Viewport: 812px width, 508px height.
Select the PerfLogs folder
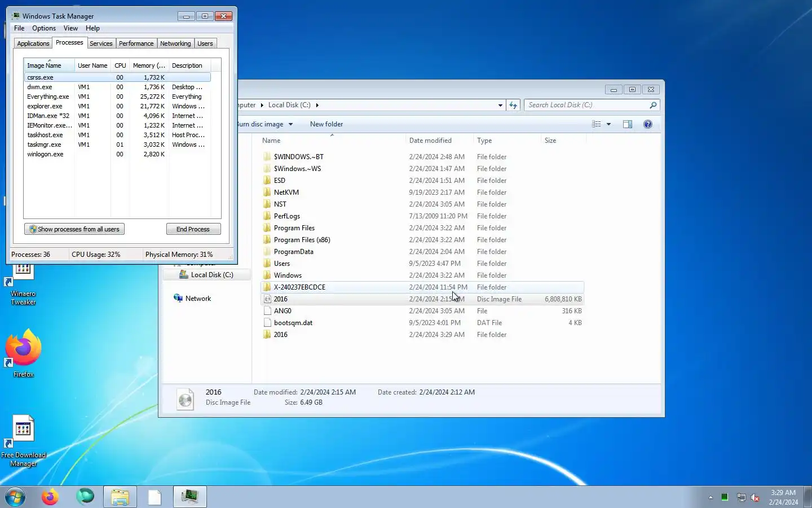coord(422,216)
